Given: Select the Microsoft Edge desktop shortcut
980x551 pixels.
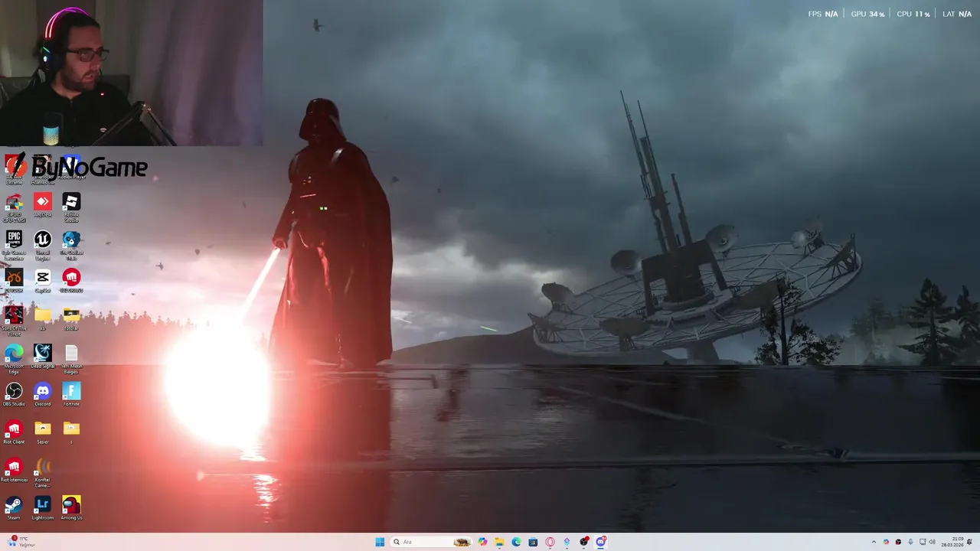Looking at the screenshot, I should tap(14, 358).
